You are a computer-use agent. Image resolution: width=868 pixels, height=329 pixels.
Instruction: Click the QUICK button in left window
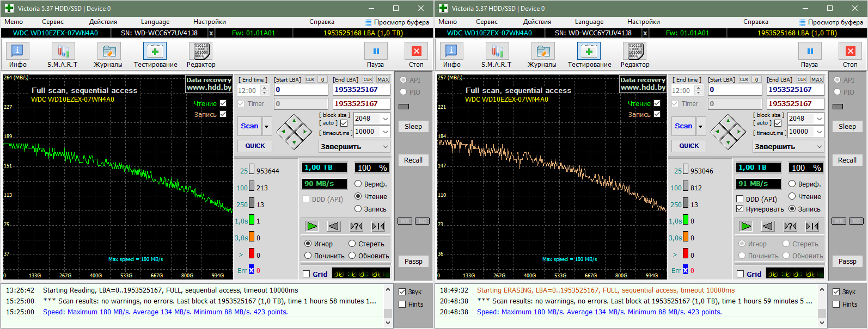pyautogui.click(x=255, y=146)
